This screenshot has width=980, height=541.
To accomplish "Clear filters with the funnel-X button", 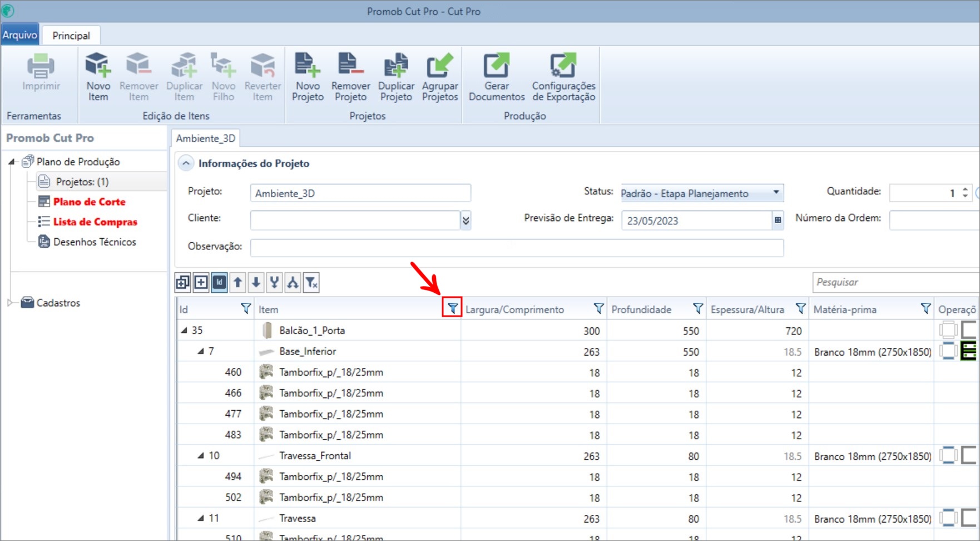I will coord(311,283).
